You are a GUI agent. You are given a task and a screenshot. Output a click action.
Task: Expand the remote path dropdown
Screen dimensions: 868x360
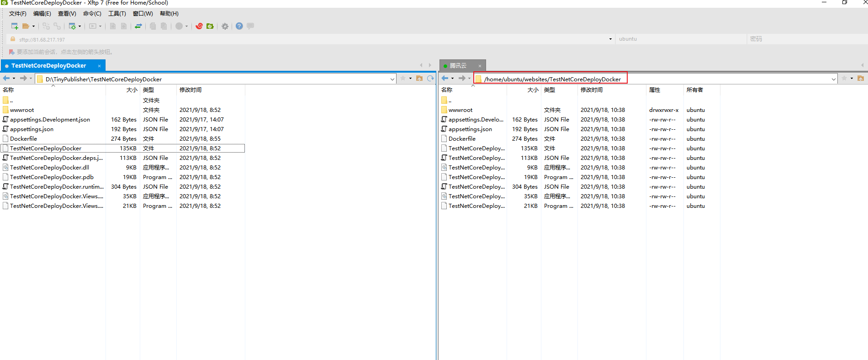click(x=833, y=79)
